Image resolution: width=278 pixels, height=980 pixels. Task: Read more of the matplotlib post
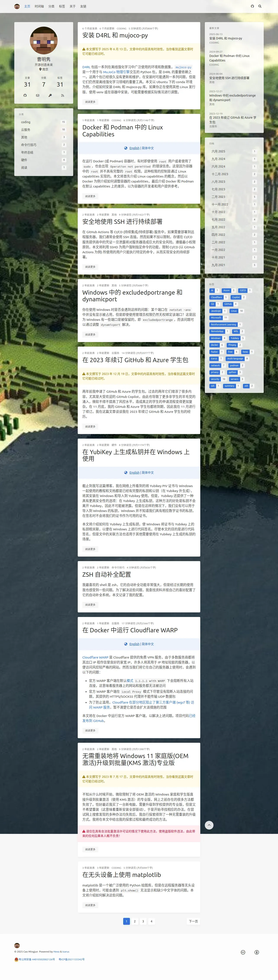(91, 905)
